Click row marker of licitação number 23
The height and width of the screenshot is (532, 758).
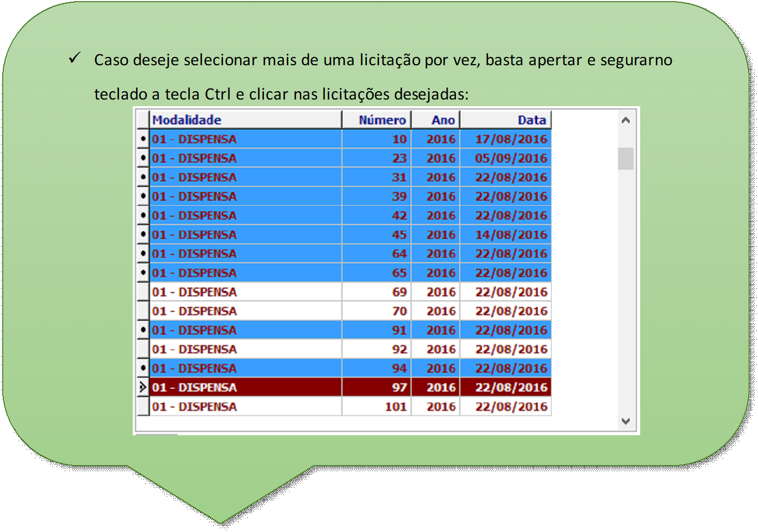click(143, 158)
